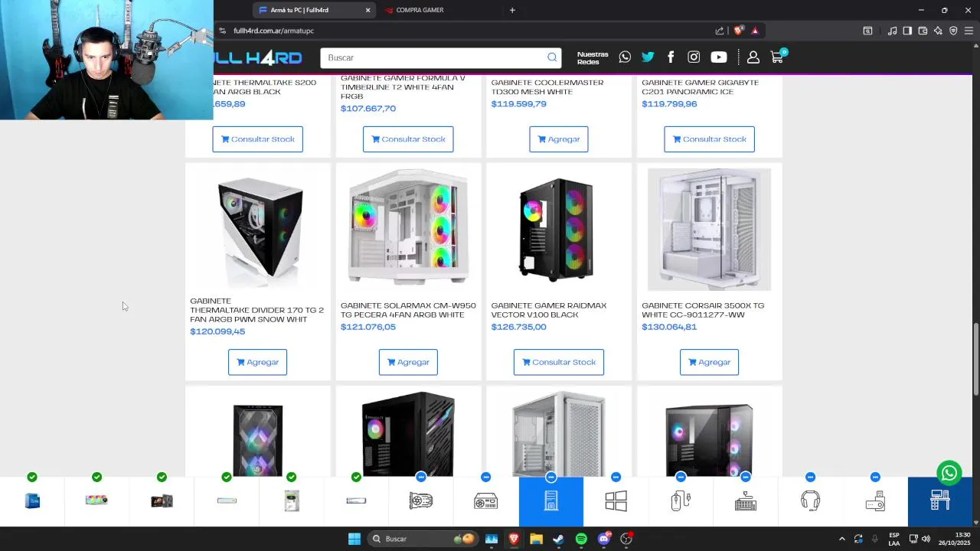Add Corsair 3500X white cabinet to build

click(709, 362)
